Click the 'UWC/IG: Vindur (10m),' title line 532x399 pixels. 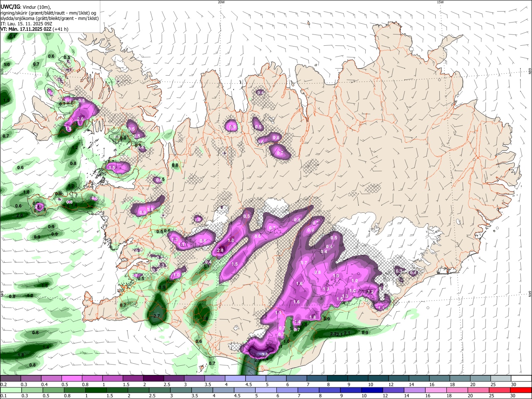[25, 7]
